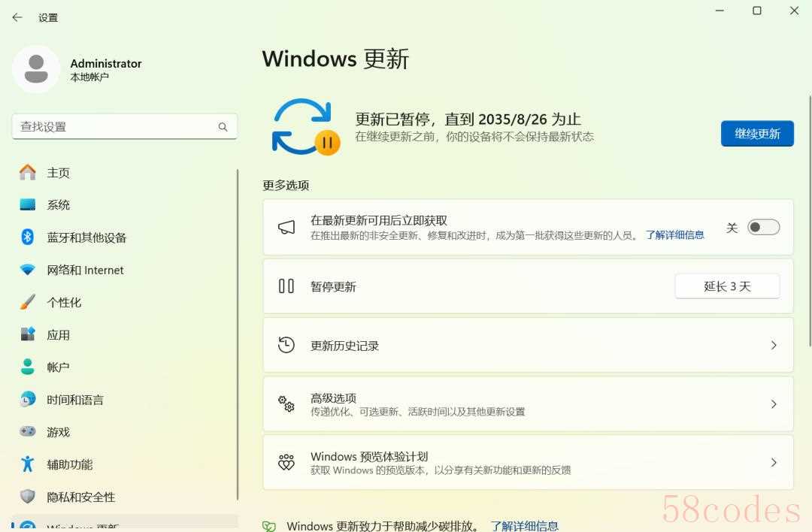Open 个性化 page
Viewport: 812px width, 532px height.
pos(124,302)
